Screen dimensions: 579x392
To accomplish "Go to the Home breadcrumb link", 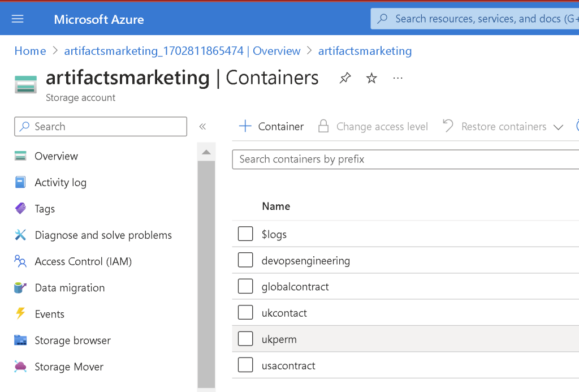I will 31,50.
